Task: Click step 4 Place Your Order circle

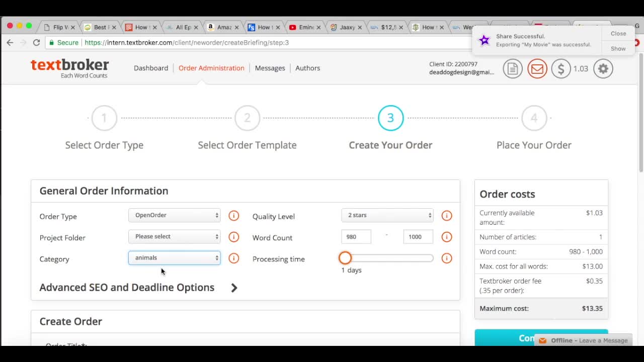Action: pos(534,118)
